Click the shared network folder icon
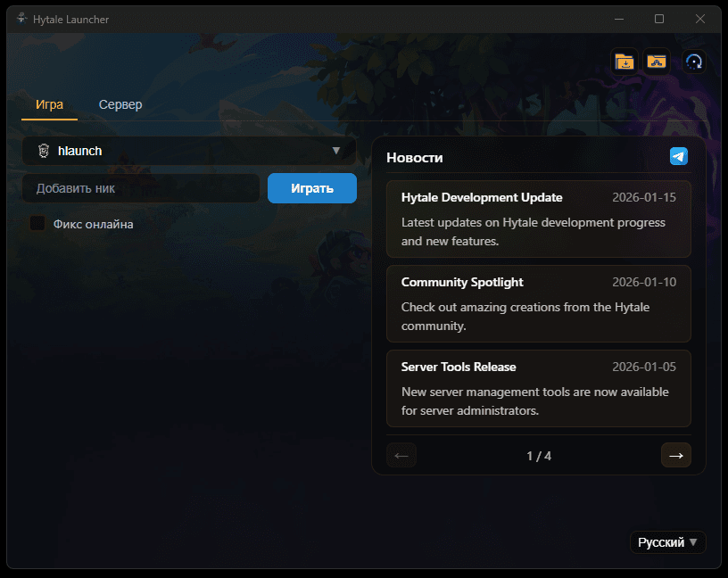 pyautogui.click(x=657, y=62)
